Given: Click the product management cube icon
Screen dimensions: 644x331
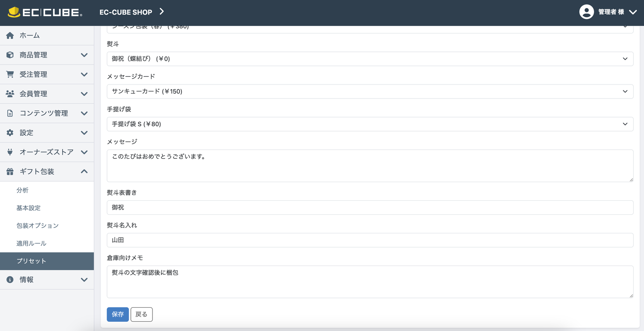Looking at the screenshot, I should (10, 55).
